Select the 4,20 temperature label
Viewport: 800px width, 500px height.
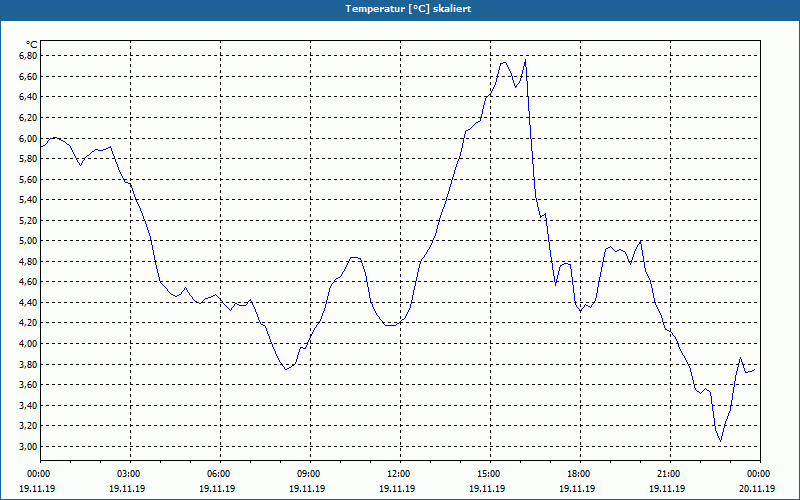tap(29, 323)
